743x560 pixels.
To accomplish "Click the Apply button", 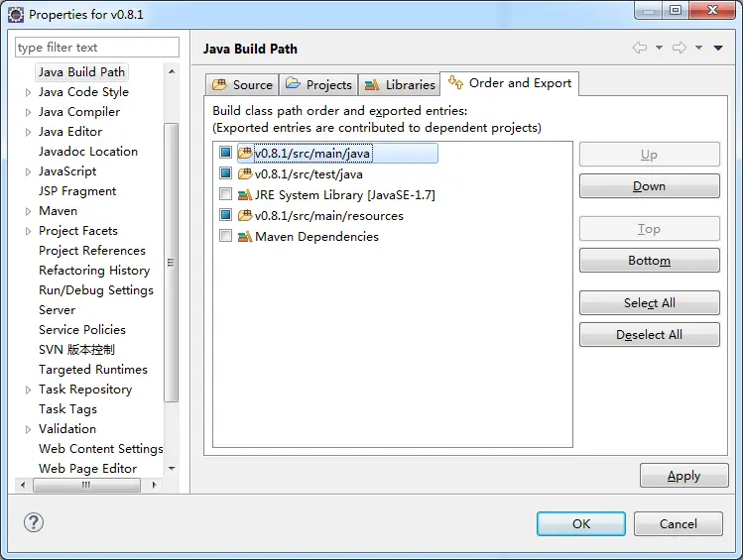I will tap(683, 476).
